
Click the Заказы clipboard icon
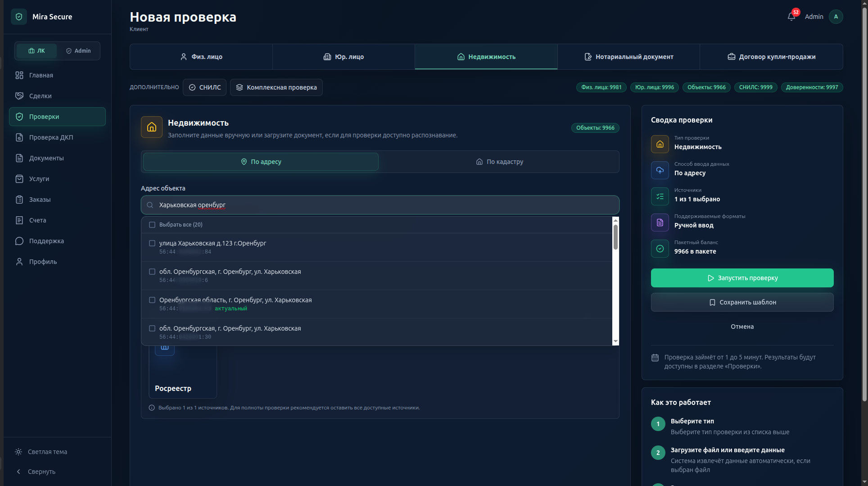[19, 200]
